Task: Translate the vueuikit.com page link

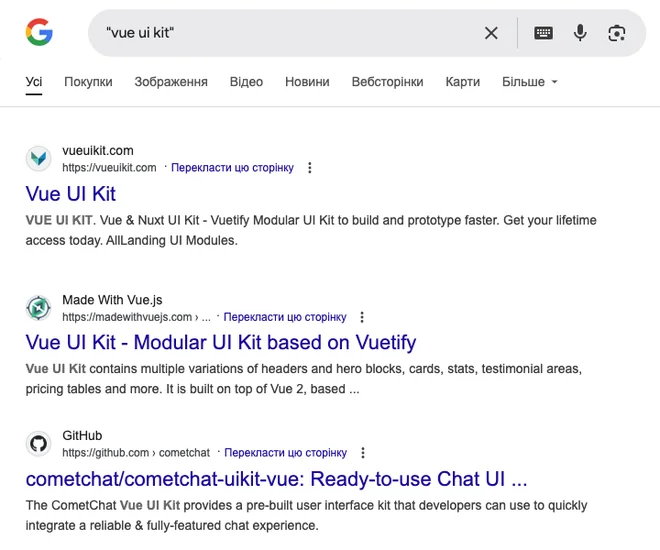Action: coord(232,167)
